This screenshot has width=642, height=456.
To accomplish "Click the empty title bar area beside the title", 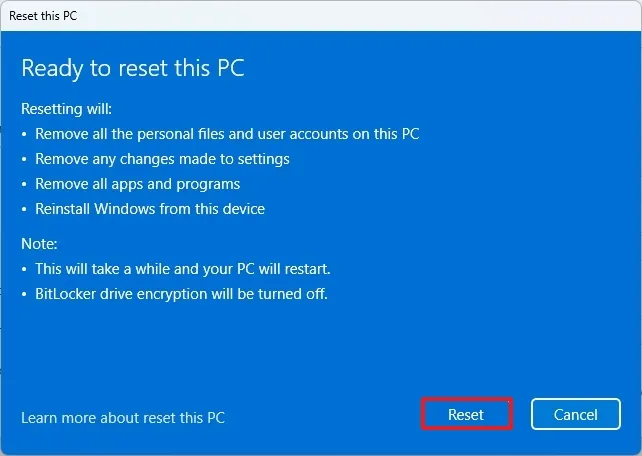I will click(350, 15).
